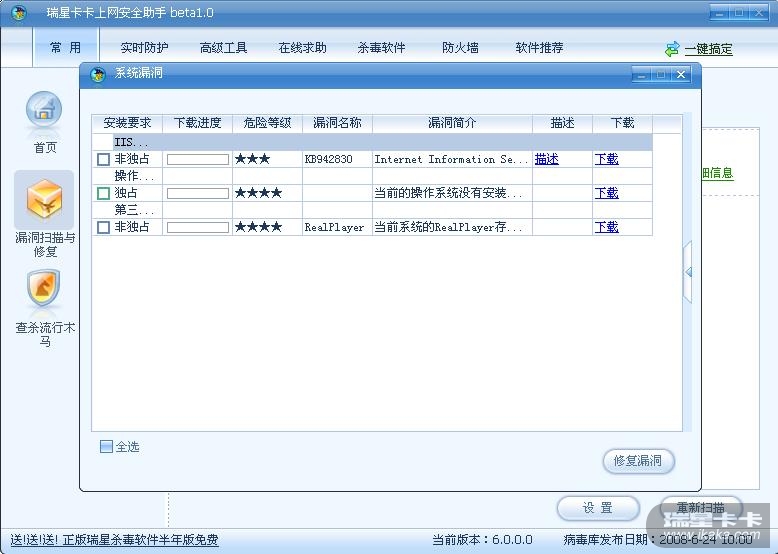The width and height of the screenshot is (778, 554).
Task: Toggle the 全选 select-all checkbox
Action: [106, 446]
